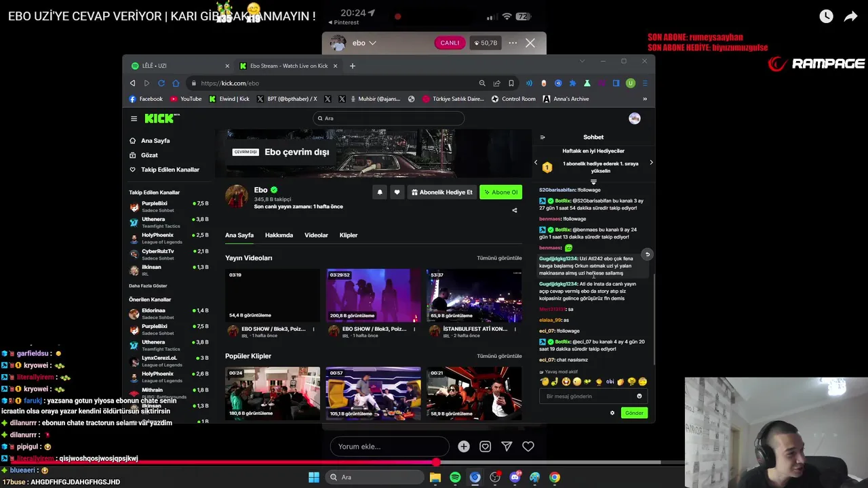Open the Control Room bookmark

(x=513, y=99)
